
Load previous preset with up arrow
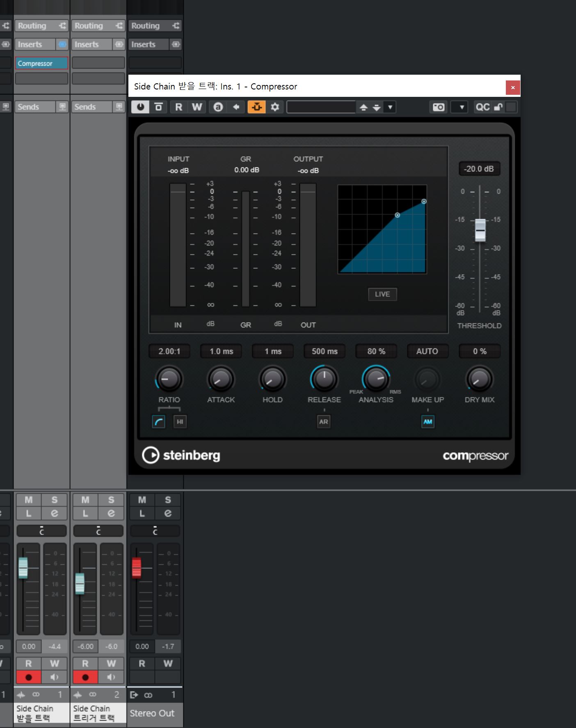click(363, 108)
